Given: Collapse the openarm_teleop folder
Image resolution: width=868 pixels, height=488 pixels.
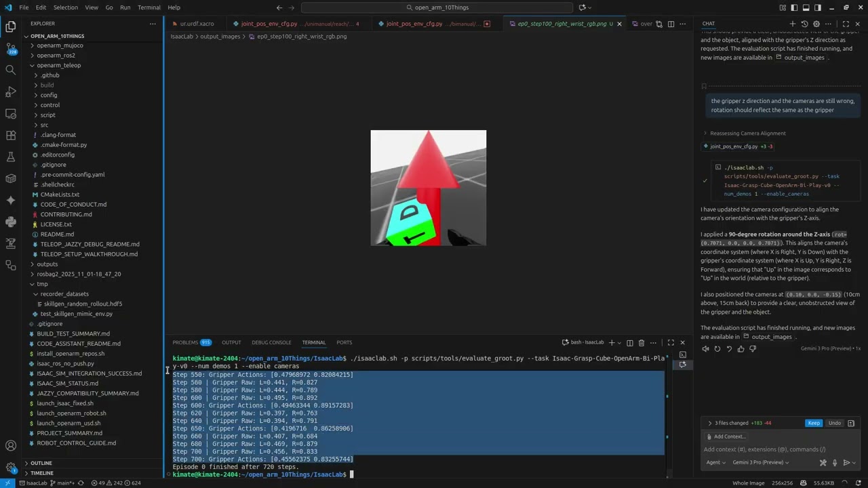Looking at the screenshot, I should tap(92, 65).
